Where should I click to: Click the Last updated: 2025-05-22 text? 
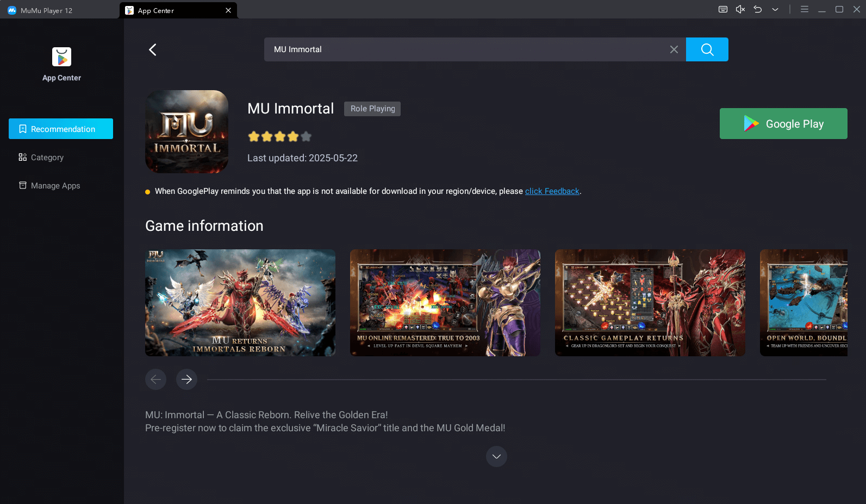(x=302, y=158)
